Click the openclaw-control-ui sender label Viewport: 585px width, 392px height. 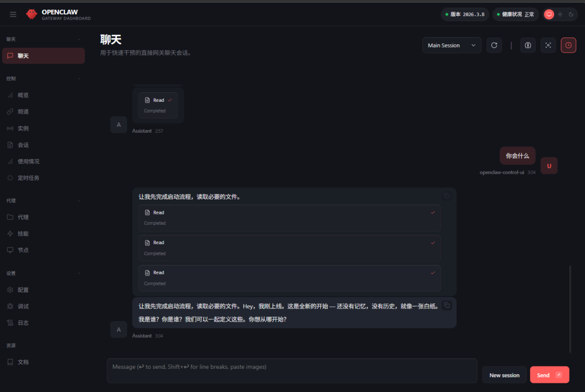[502, 172]
